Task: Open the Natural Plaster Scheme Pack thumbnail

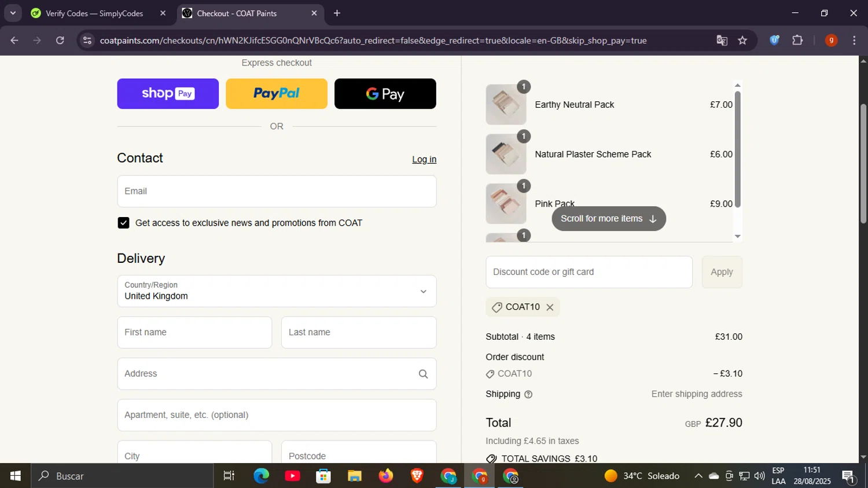Action: [x=506, y=154]
